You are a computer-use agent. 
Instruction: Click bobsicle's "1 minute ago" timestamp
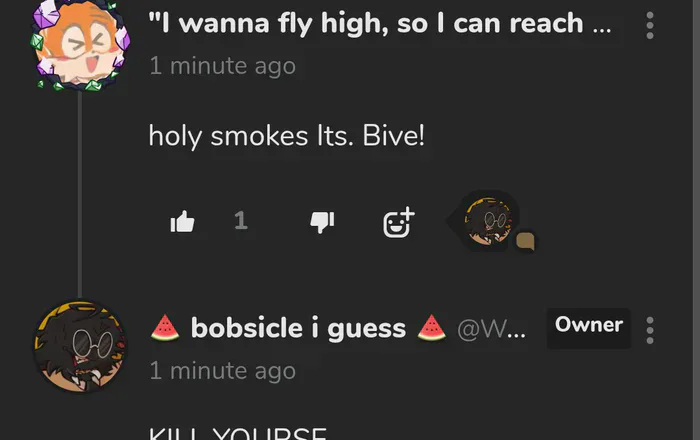pos(222,371)
